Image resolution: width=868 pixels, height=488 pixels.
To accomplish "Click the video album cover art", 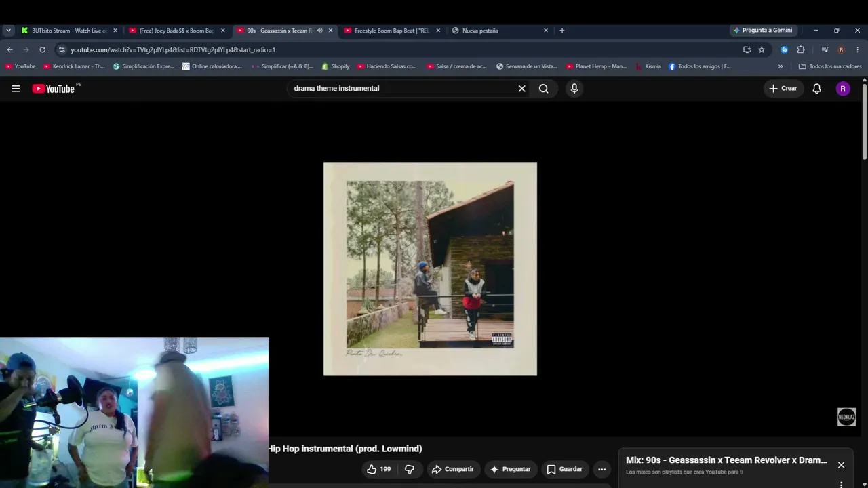I will coord(430,268).
